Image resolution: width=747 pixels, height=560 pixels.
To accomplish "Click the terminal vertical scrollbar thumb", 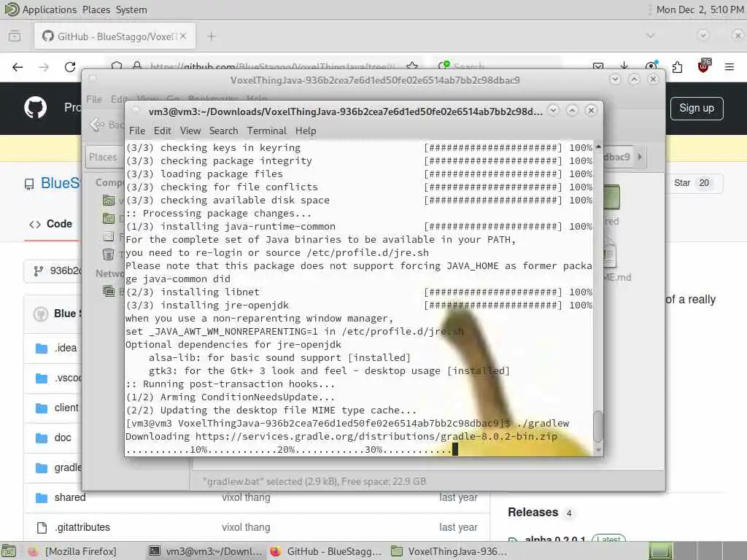I will pos(598,427).
